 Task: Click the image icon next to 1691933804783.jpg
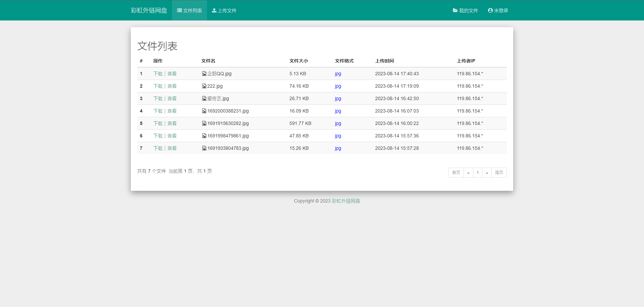204,148
